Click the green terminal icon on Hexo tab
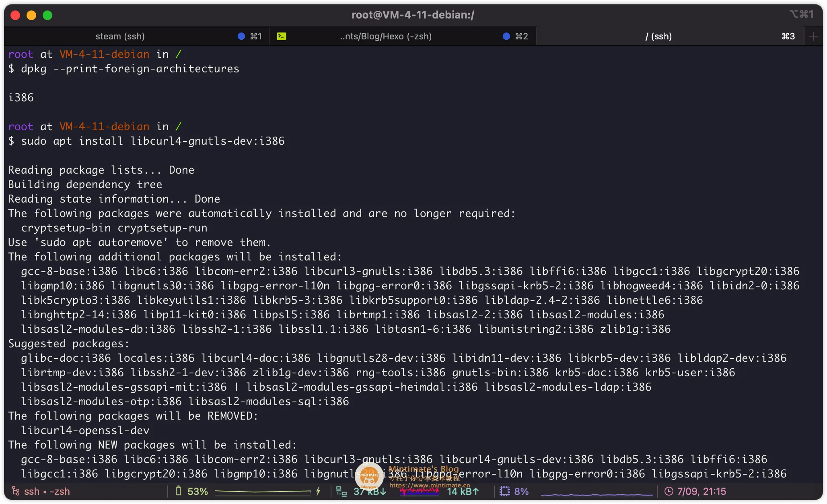The image size is (827, 504). (282, 36)
